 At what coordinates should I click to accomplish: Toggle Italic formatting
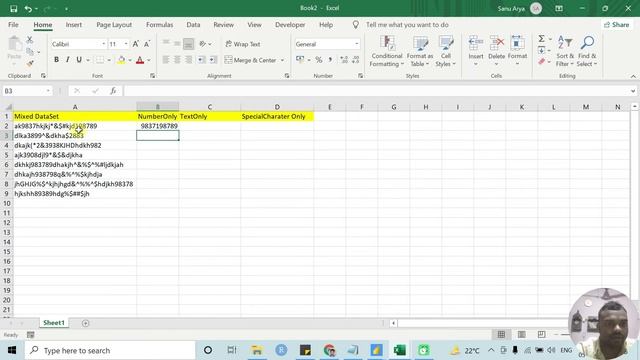click(67, 60)
